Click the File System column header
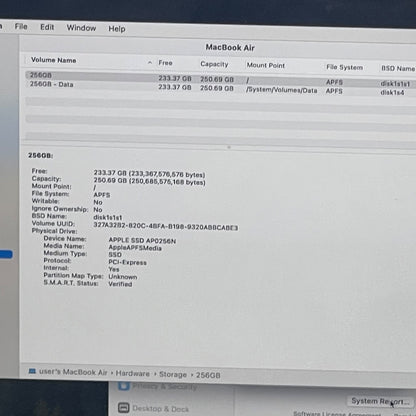 (x=344, y=67)
